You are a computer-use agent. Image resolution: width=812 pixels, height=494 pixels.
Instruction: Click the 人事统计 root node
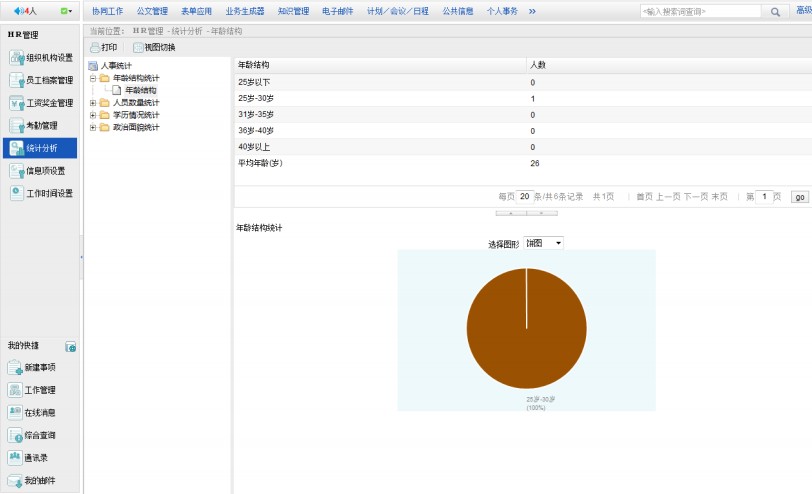point(116,66)
